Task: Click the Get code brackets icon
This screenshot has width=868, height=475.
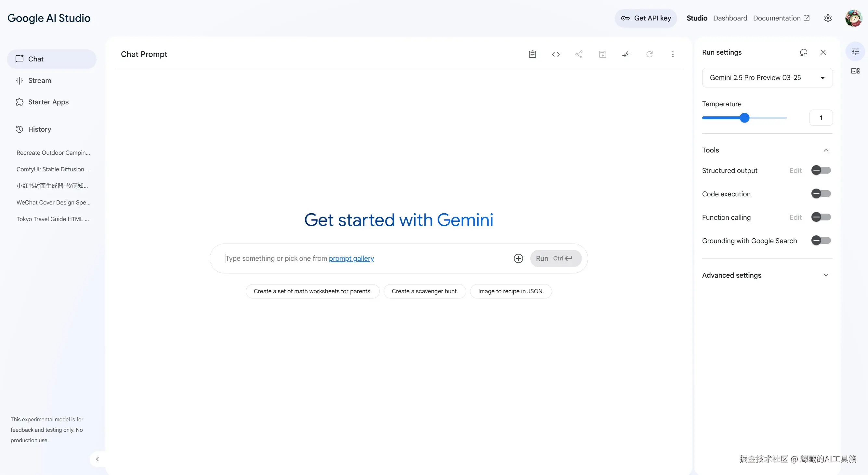Action: tap(556, 54)
